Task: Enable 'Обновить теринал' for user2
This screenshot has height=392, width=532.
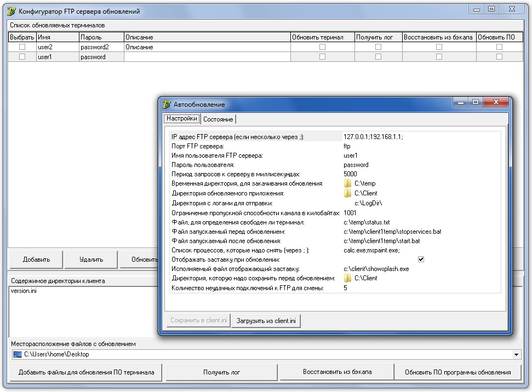Action: (x=322, y=47)
